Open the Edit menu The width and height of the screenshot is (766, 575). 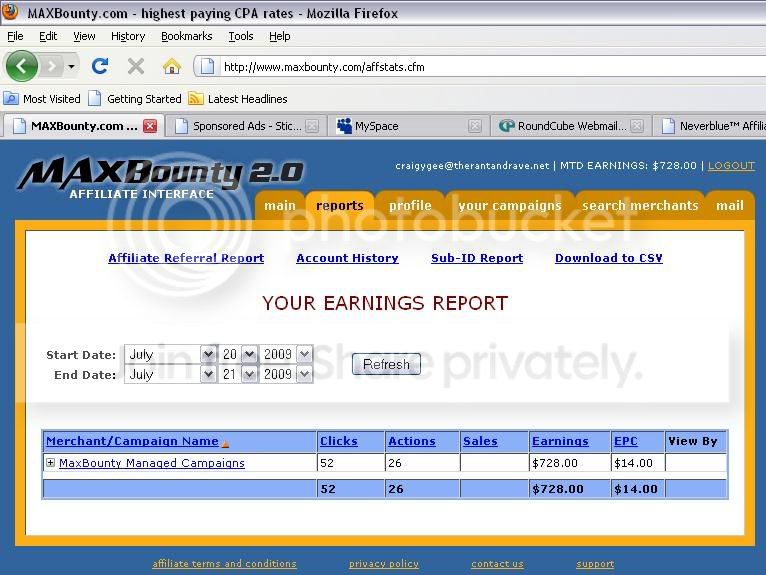coord(48,36)
